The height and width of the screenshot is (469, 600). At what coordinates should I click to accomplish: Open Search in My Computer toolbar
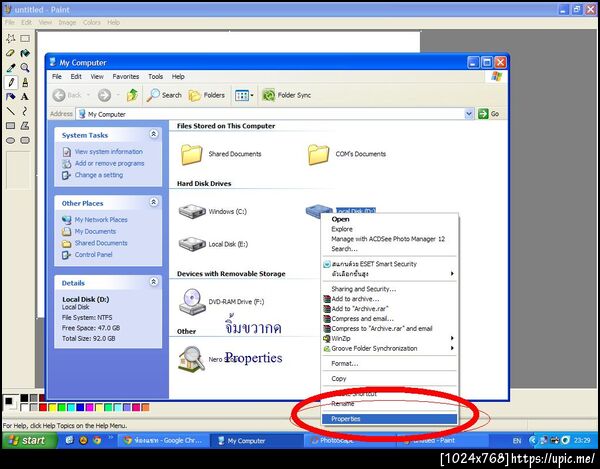point(164,95)
